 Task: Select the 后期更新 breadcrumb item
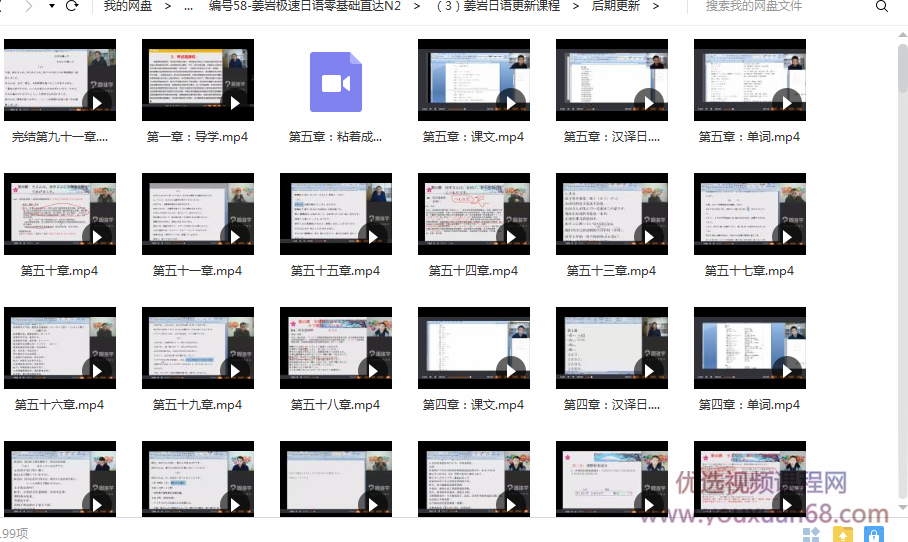coord(616,6)
